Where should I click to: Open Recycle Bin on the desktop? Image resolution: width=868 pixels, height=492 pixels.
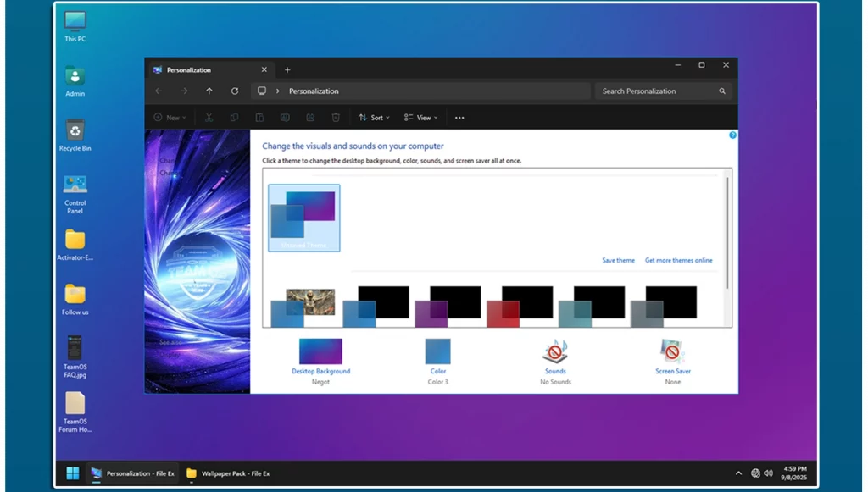(x=75, y=130)
